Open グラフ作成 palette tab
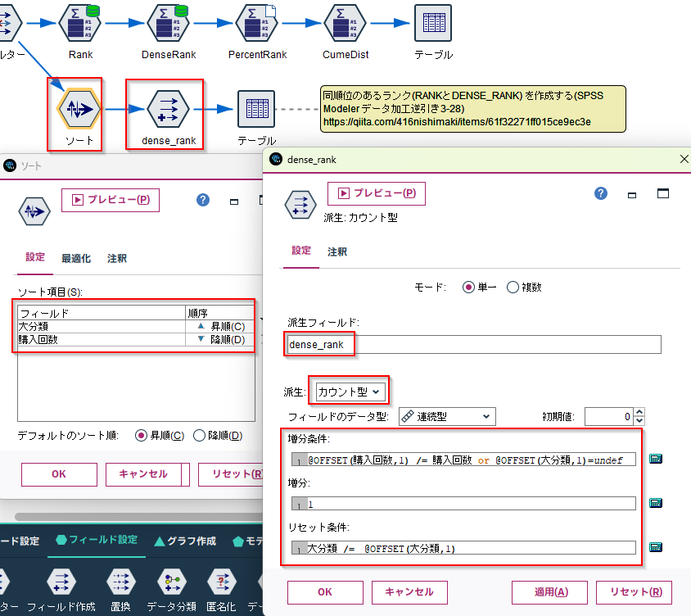 pyautogui.click(x=185, y=541)
